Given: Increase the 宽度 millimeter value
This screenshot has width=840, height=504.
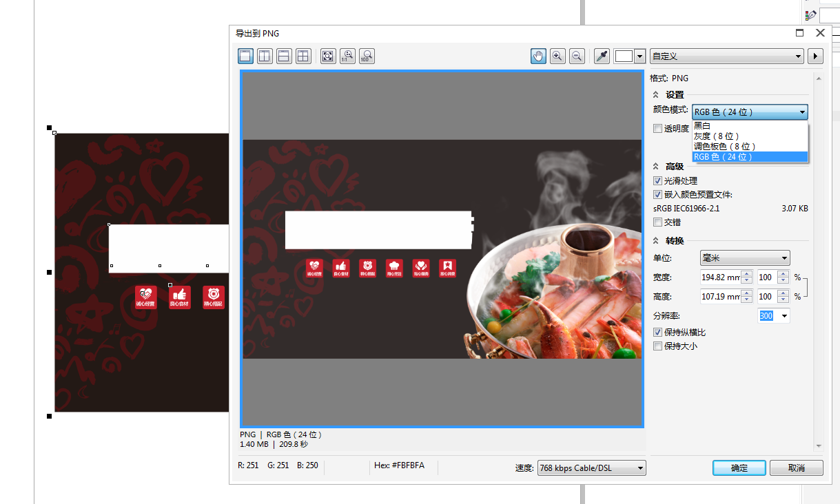Looking at the screenshot, I should pos(747,274).
